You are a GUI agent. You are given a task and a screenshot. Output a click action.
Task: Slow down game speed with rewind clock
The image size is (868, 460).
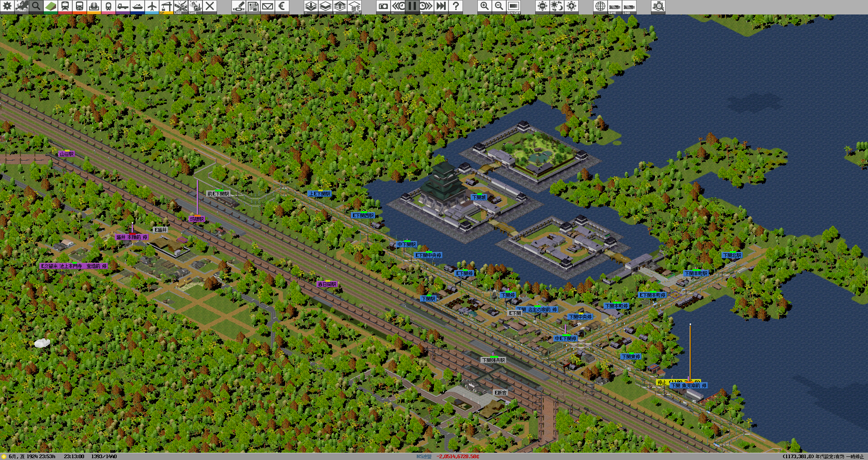pyautogui.click(x=398, y=6)
